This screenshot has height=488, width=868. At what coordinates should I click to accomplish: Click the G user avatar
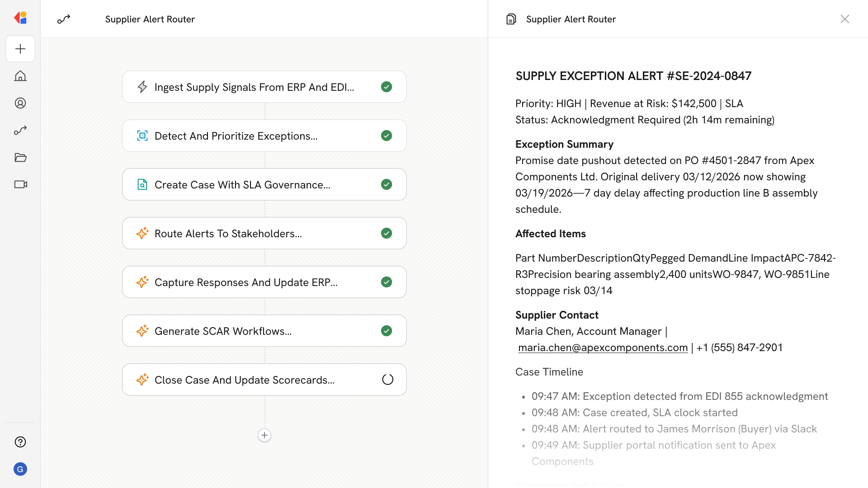(x=20, y=469)
